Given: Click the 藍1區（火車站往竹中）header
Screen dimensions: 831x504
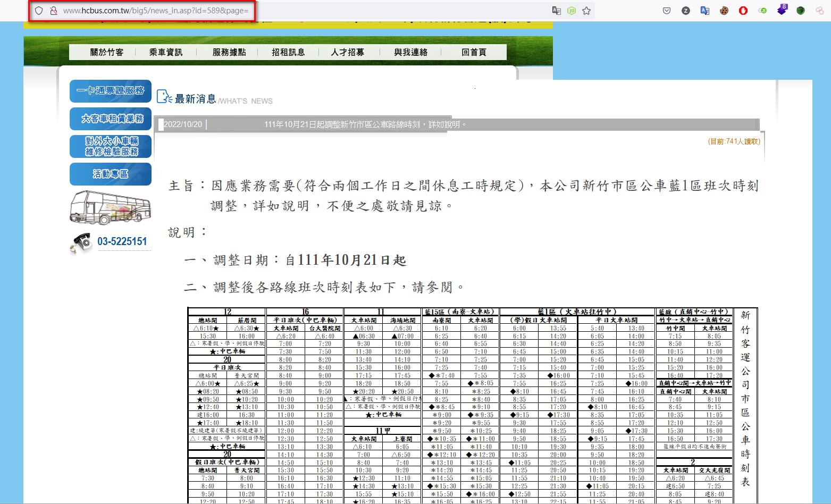Looking at the screenshot, I should click(577, 312).
